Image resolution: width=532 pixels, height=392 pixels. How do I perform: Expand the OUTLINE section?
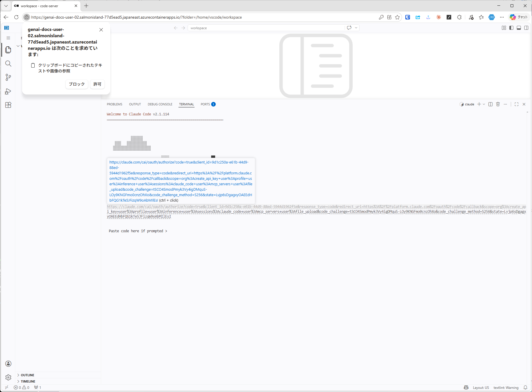tap(28, 375)
